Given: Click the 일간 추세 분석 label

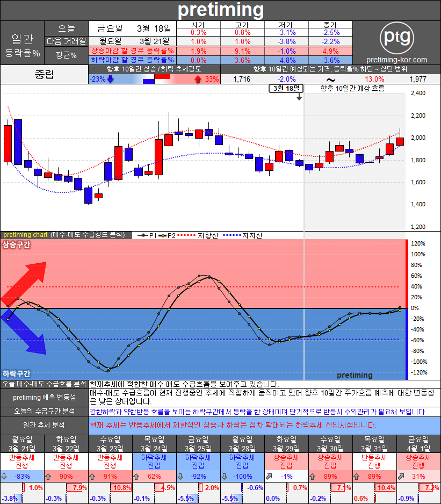Looking at the screenshot, I should (45, 425).
